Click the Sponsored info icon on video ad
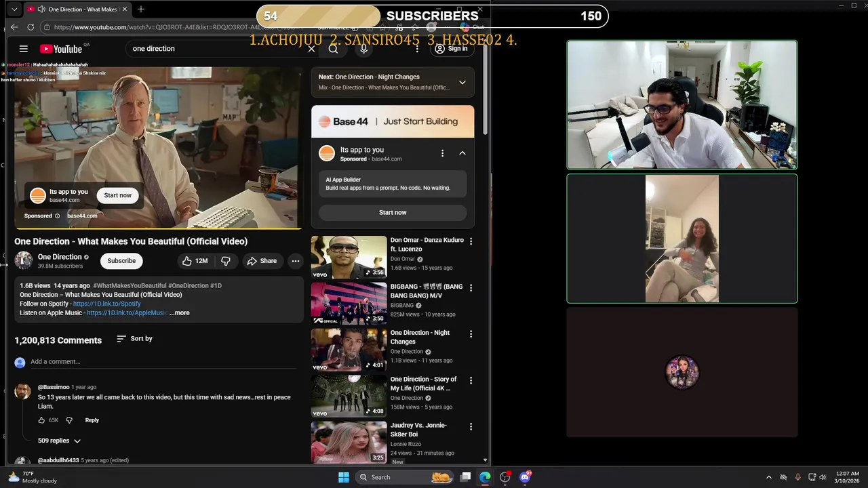The width and height of the screenshot is (868, 488). point(57,216)
